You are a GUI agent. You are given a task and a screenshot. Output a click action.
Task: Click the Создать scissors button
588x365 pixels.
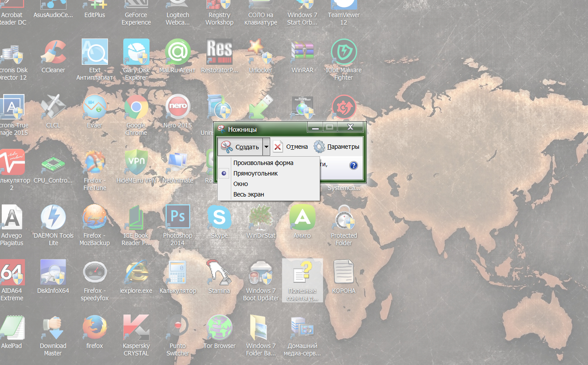tap(240, 147)
